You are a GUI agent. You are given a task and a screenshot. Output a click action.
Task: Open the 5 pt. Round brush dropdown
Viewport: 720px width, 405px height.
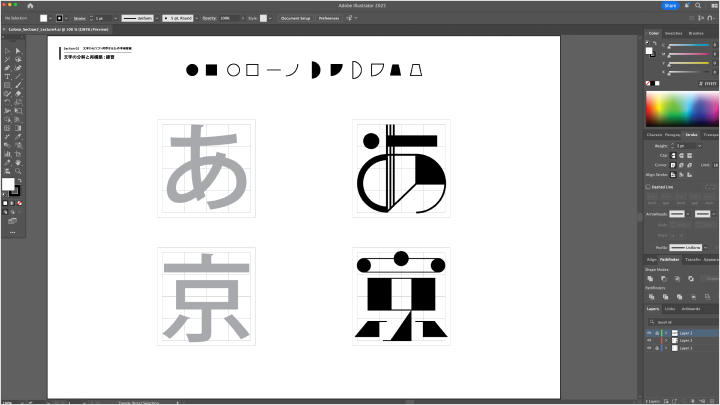pos(197,18)
